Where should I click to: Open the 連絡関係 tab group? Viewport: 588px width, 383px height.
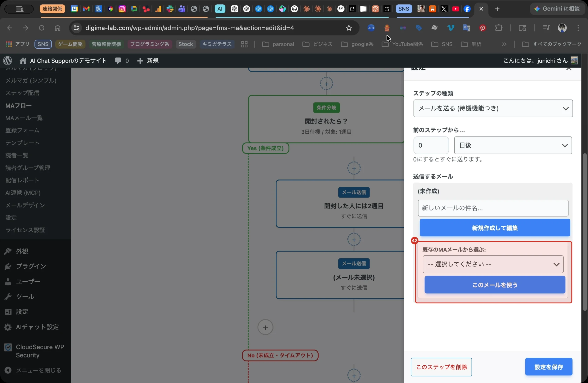coord(52,9)
